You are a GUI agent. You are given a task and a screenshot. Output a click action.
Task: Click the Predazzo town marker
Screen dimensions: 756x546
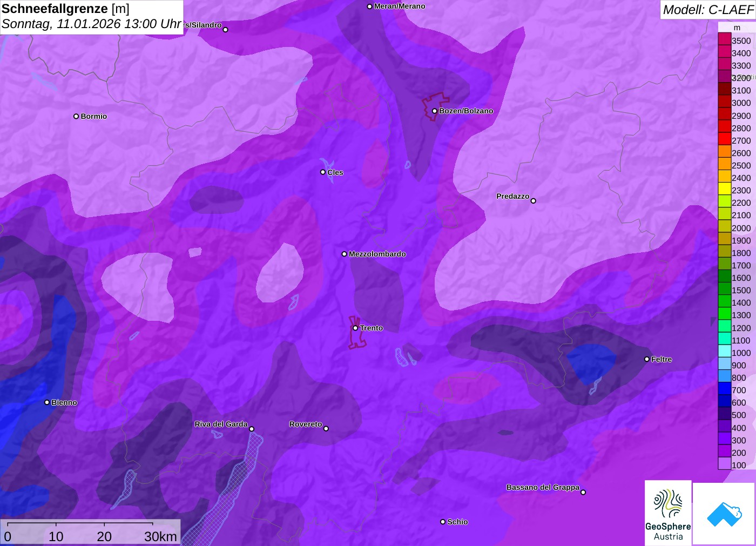534,201
